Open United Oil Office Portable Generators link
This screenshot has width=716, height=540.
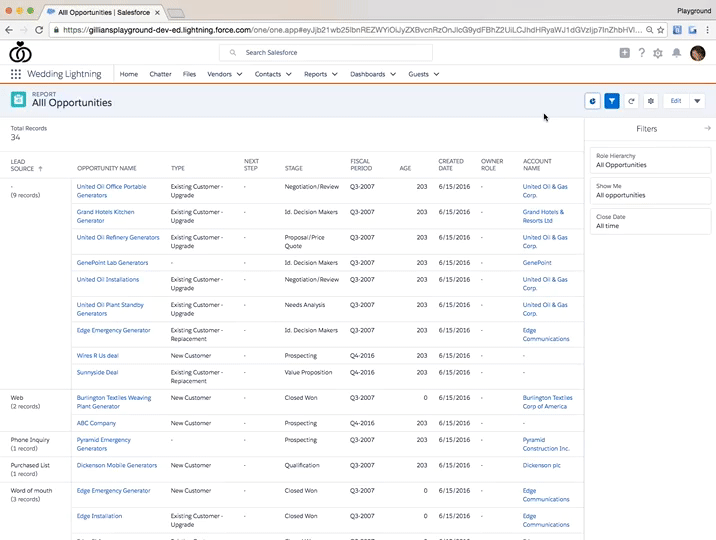point(111,191)
